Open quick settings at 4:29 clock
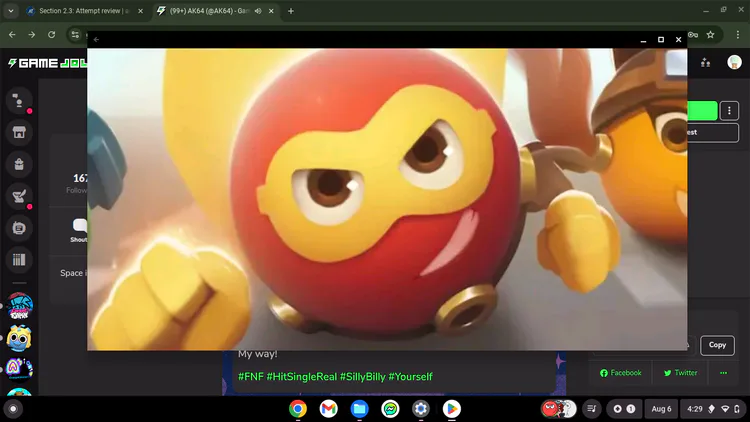The image size is (750, 422). (713, 409)
